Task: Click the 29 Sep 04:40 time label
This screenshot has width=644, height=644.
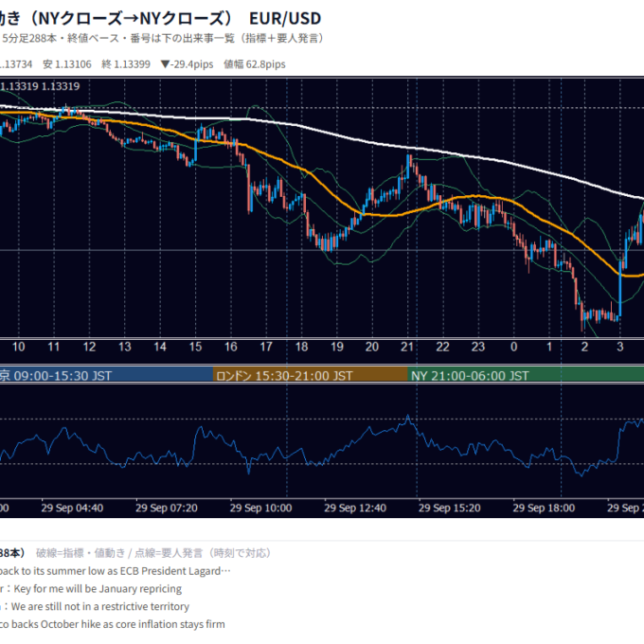Action: coord(72,508)
